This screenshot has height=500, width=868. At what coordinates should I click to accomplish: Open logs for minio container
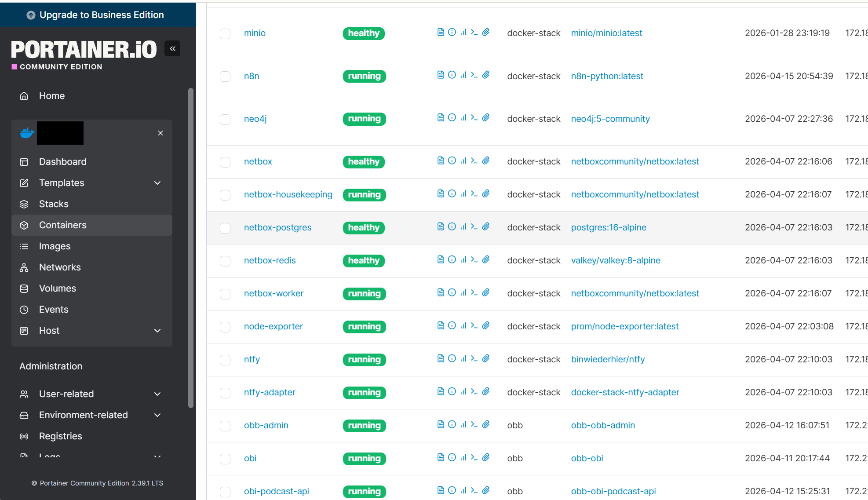(441, 32)
